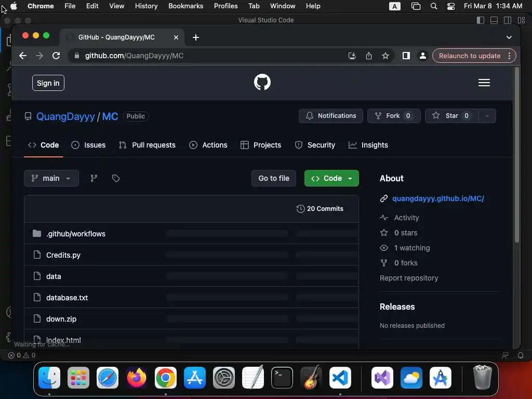Viewport: 532px width, 399px height.
Task: Open the Star lists dropdown arrow
Action: [487, 116]
